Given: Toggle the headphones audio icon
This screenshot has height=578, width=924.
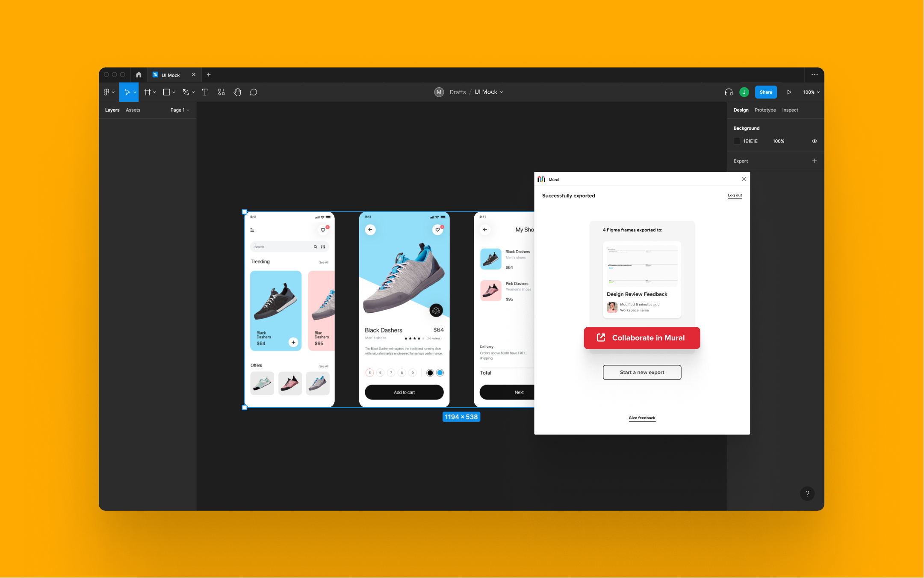Looking at the screenshot, I should 728,92.
